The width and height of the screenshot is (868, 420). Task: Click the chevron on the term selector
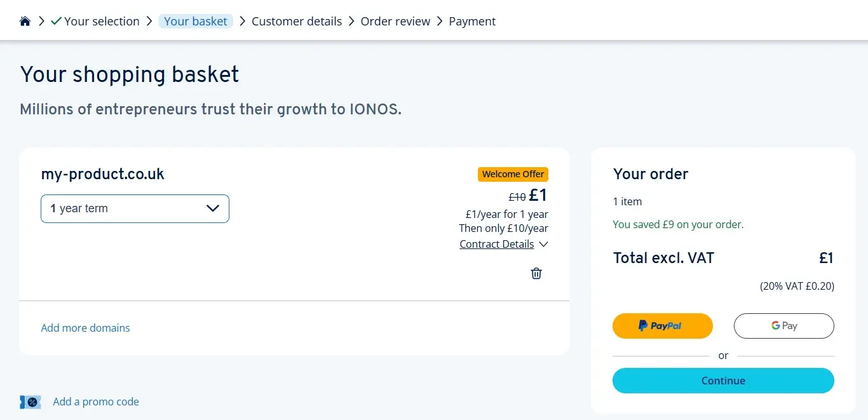pos(213,208)
